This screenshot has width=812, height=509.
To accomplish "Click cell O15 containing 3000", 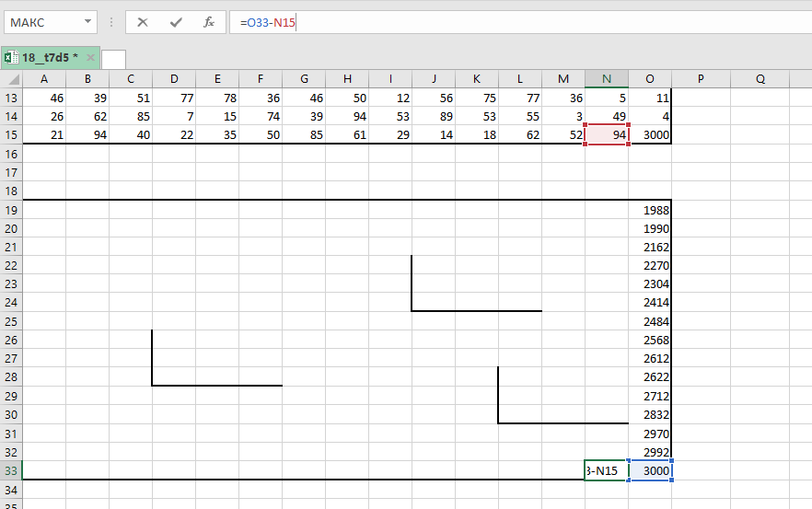I will 650,135.
